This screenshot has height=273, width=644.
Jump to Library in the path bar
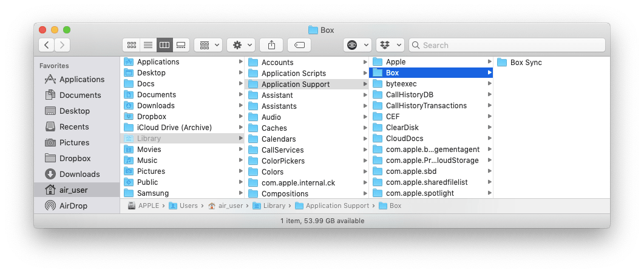(269, 206)
